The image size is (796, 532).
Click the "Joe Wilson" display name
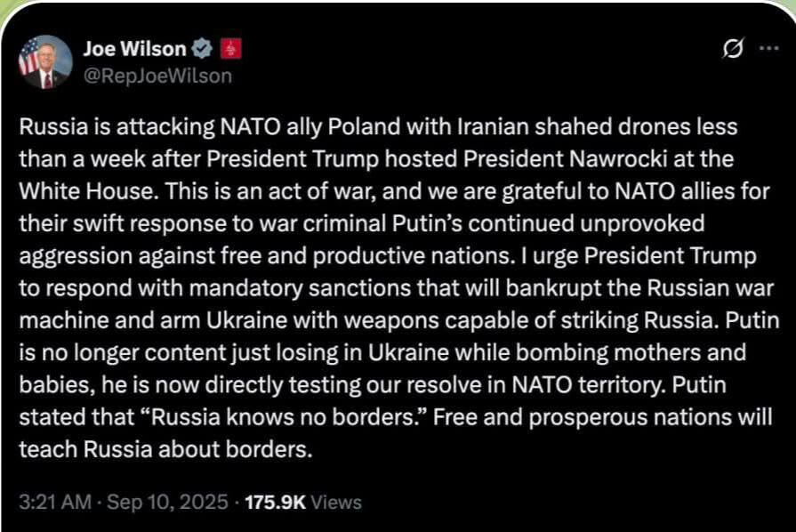pos(135,50)
